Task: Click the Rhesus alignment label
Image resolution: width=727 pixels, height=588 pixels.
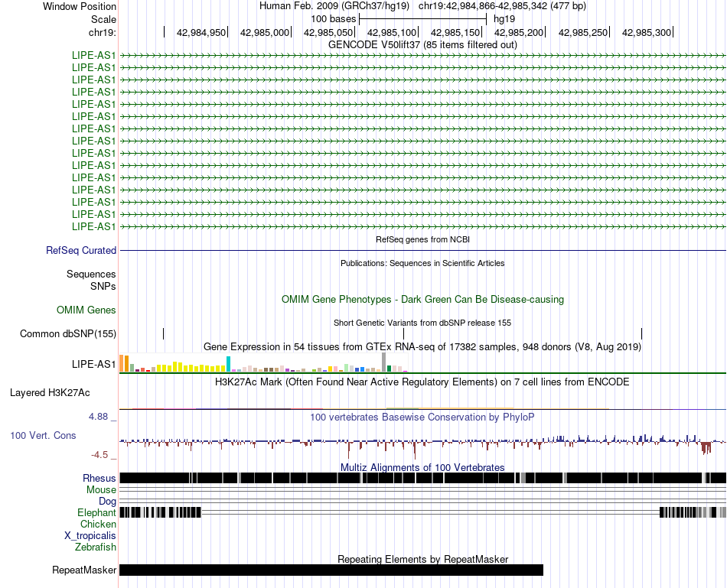Action: 99,478
